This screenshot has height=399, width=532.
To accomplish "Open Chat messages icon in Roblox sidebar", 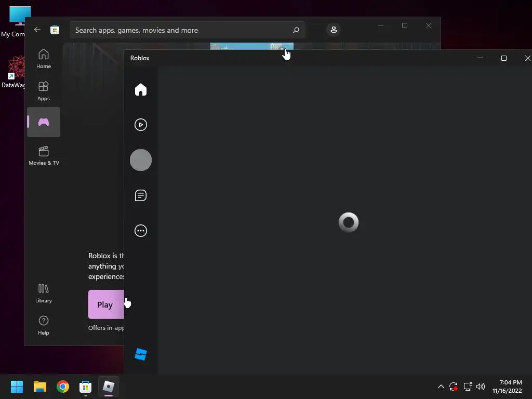I will (140, 195).
